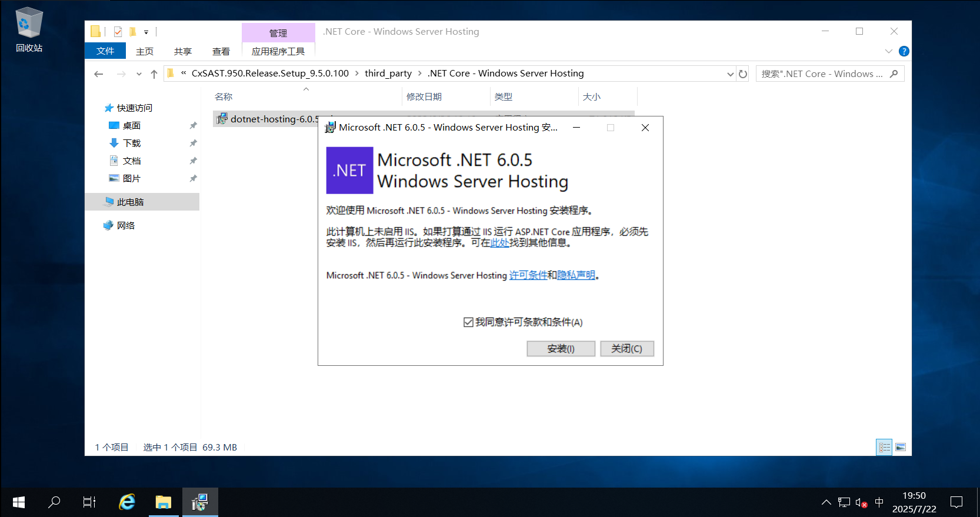Open the 许可条件 license terms link
The image size is (980, 517).
(x=528, y=275)
